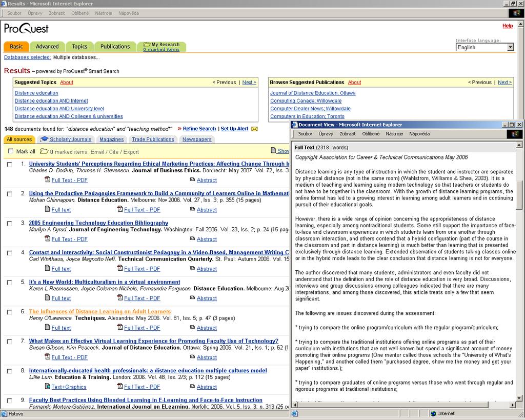
Task: Open Soubor menu in Results window
Action: tap(14, 13)
